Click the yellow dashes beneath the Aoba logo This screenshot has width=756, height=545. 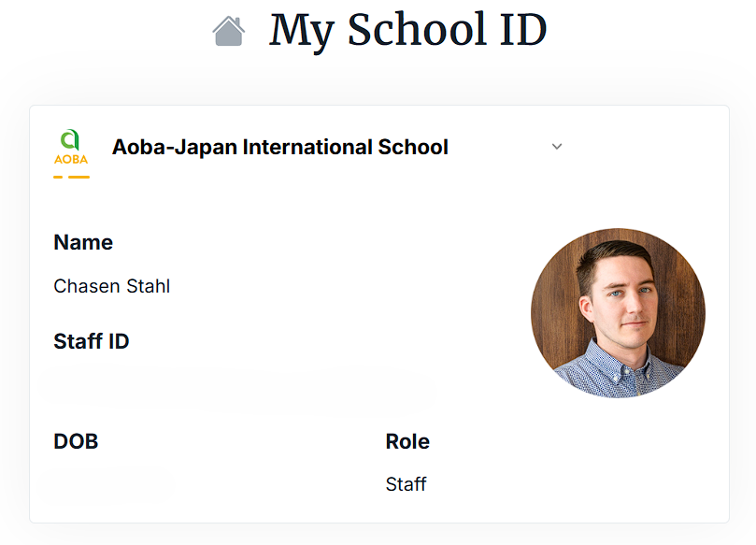pyautogui.click(x=71, y=177)
